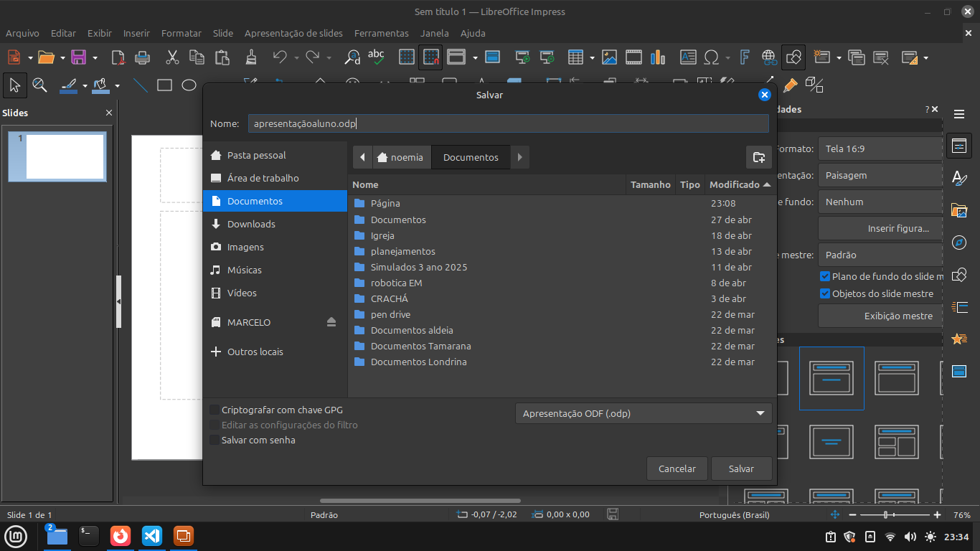Screen dimensions: 980x551
Task: Open sidebar Styles deck icon
Action: pos(959,177)
